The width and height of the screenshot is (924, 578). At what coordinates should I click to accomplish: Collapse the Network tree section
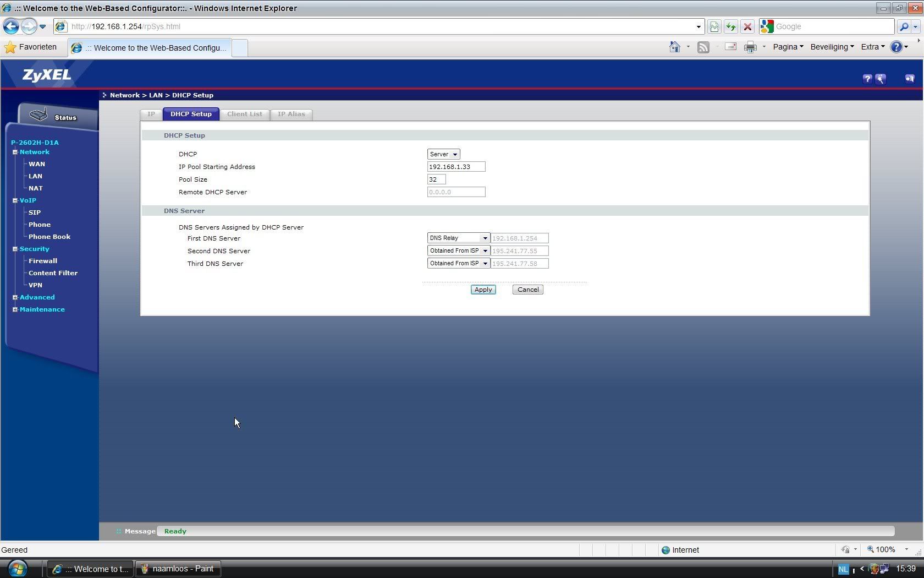click(x=15, y=152)
